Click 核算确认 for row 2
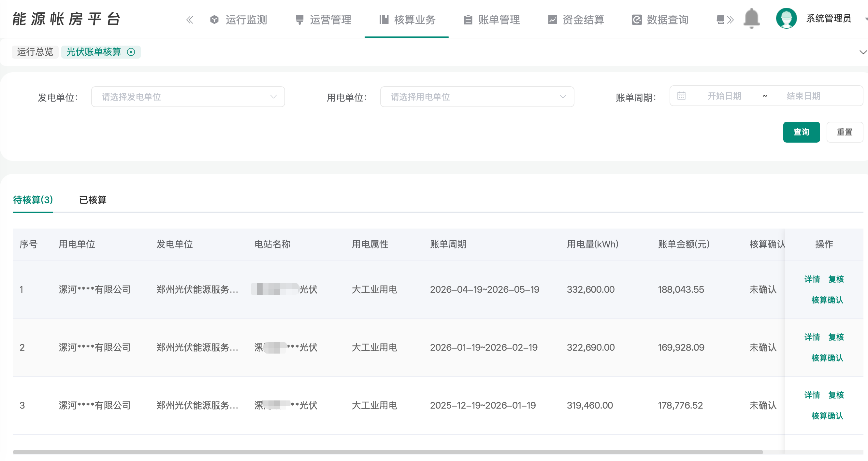Viewport: 868px width, 461px height. click(827, 358)
